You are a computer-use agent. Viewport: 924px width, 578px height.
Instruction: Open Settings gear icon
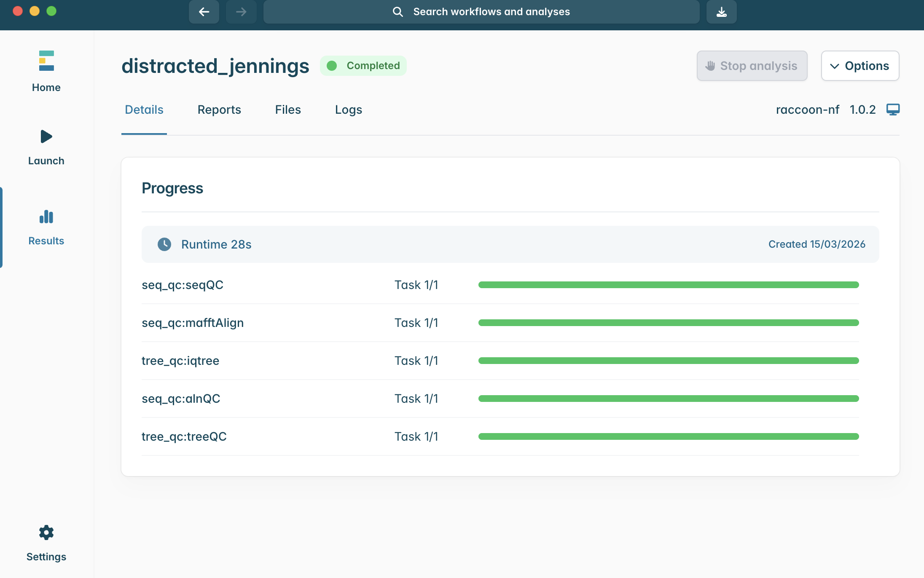[46, 533]
